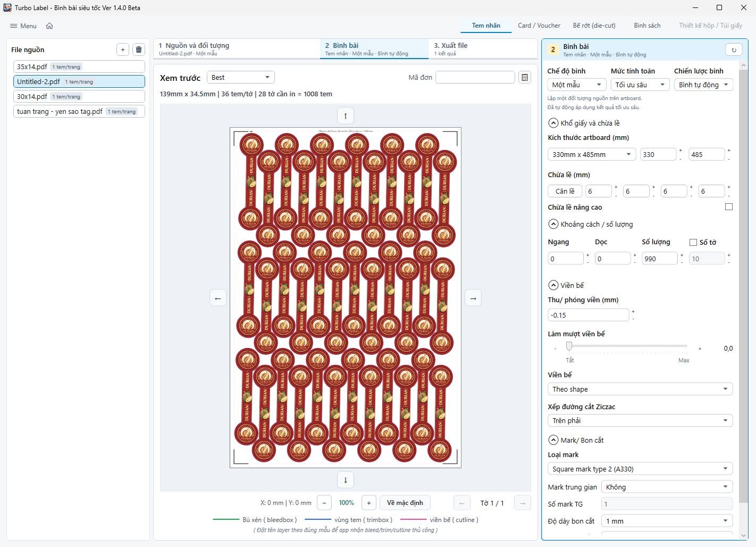
Task: Click the Thu/ phóng viền value field
Action: pos(589,315)
